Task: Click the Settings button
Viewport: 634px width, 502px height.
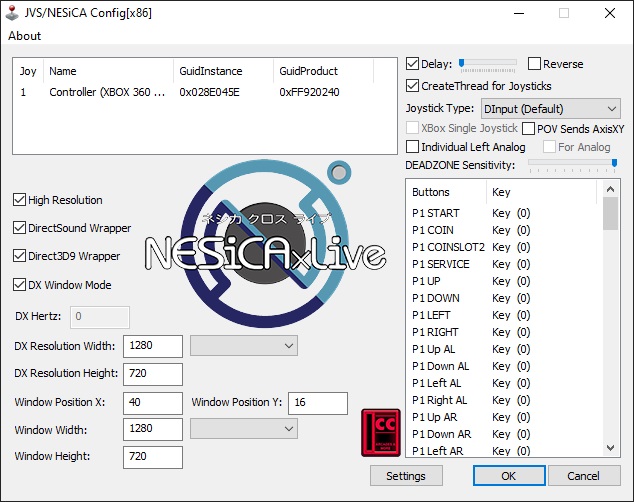Action: coord(406,476)
